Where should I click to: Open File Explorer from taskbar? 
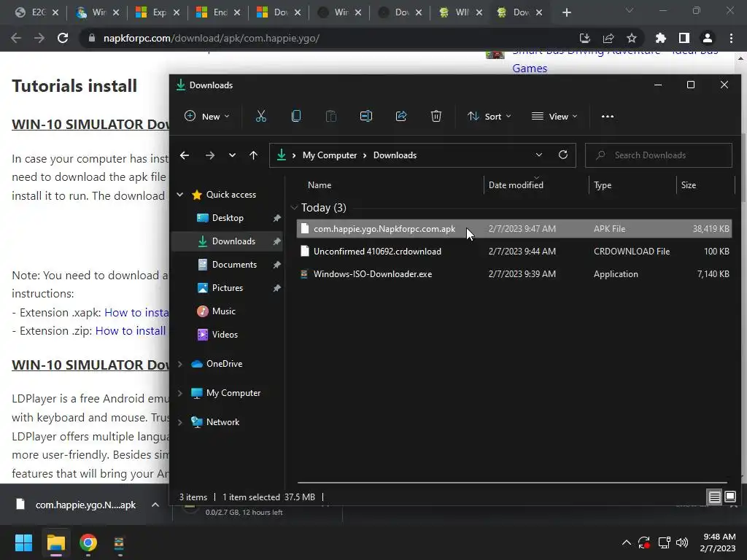pos(55,542)
